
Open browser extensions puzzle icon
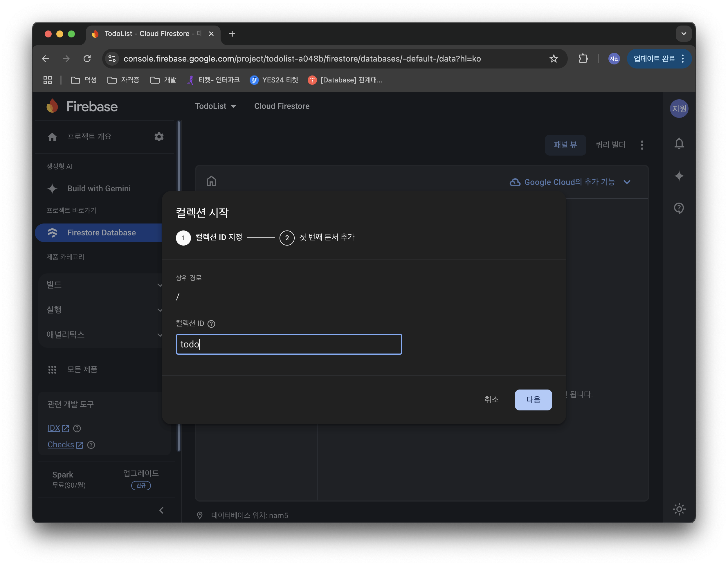tap(583, 59)
